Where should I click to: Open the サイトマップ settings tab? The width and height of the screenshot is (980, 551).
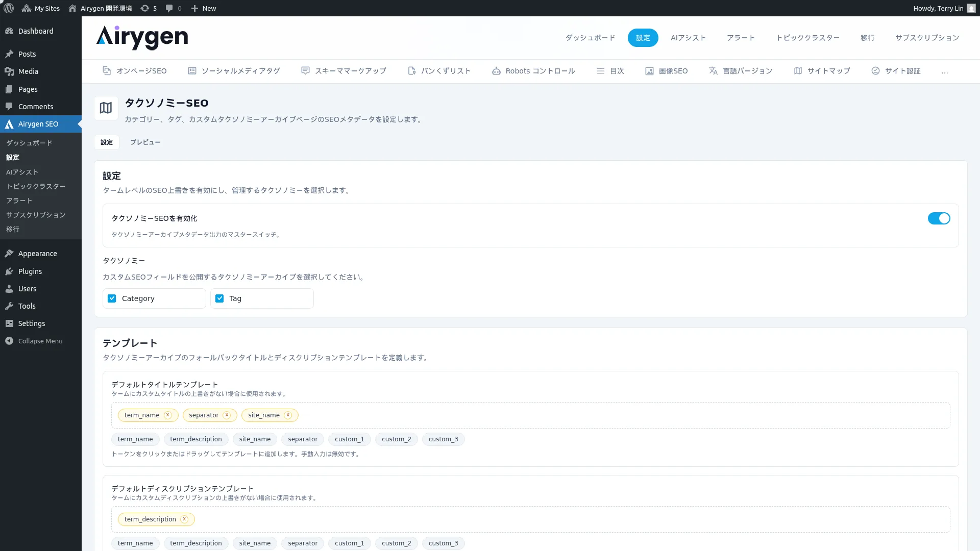tap(822, 71)
